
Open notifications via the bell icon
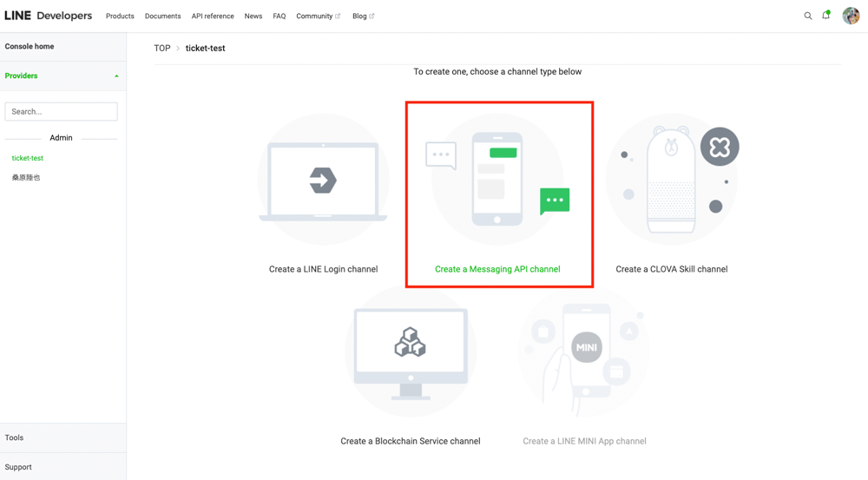click(826, 16)
